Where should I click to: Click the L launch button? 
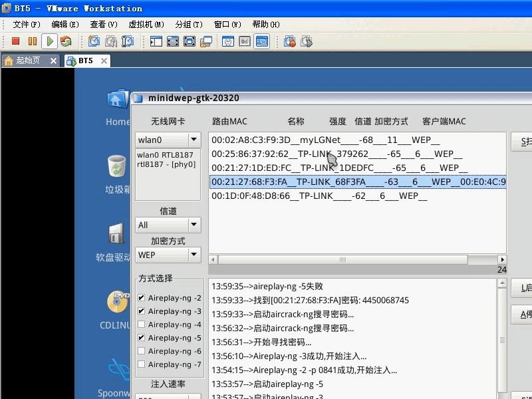pyautogui.click(x=522, y=288)
